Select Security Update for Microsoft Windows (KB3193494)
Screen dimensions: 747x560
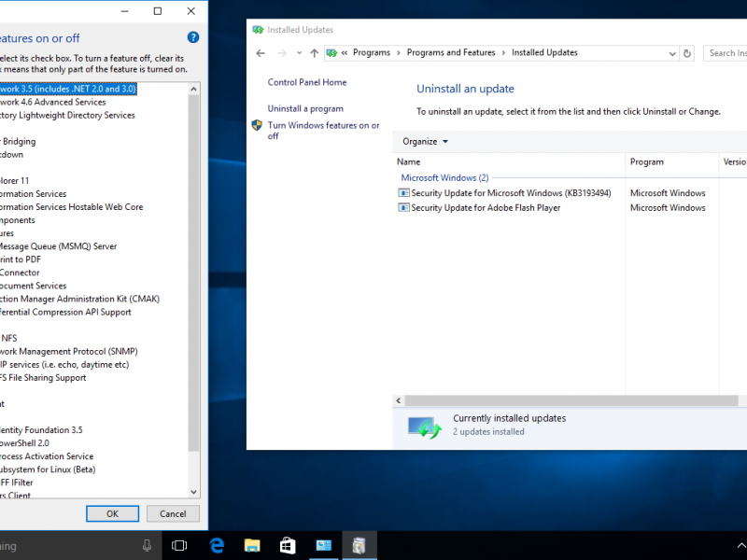tap(511, 193)
